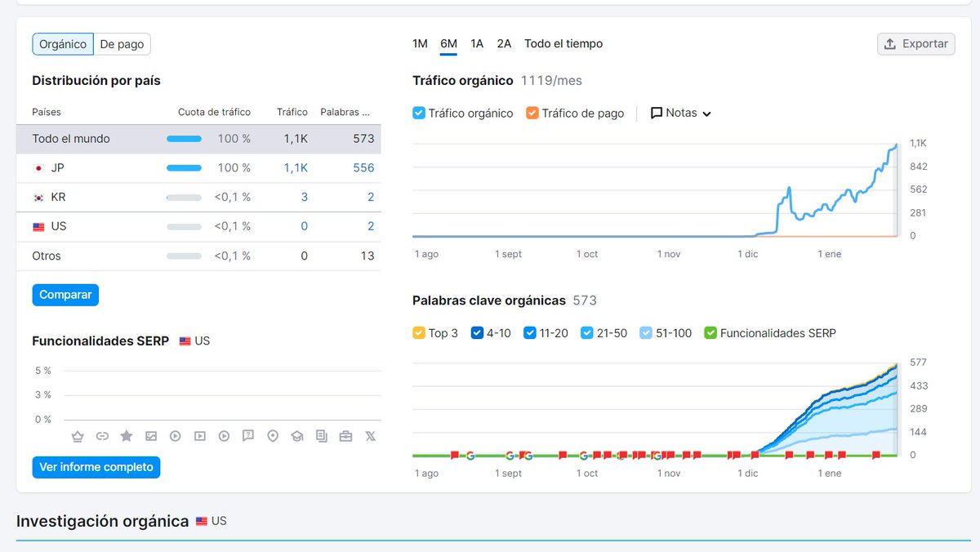Select the 1M time range
980x552 pixels.
click(x=420, y=43)
